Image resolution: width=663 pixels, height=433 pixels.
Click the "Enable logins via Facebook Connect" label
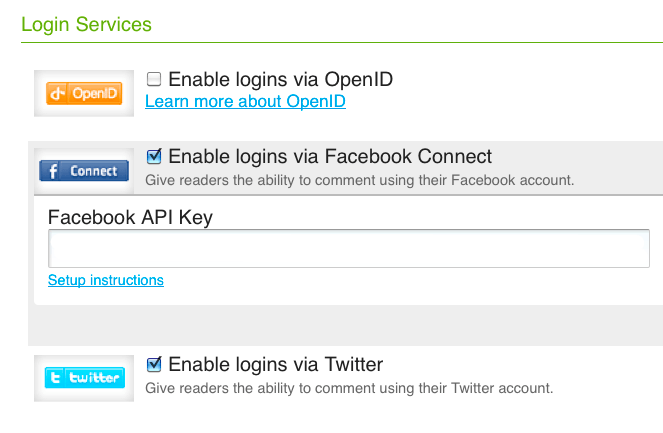[x=330, y=157]
